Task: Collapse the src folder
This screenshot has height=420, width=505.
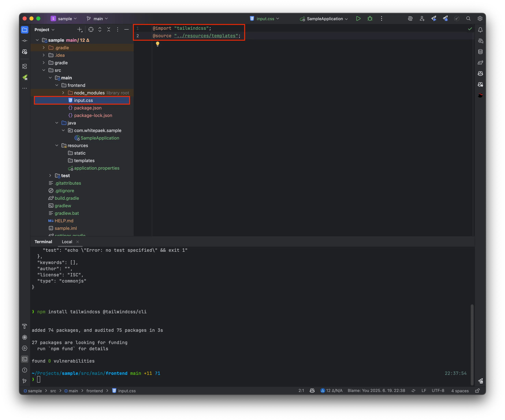Action: 44,70
